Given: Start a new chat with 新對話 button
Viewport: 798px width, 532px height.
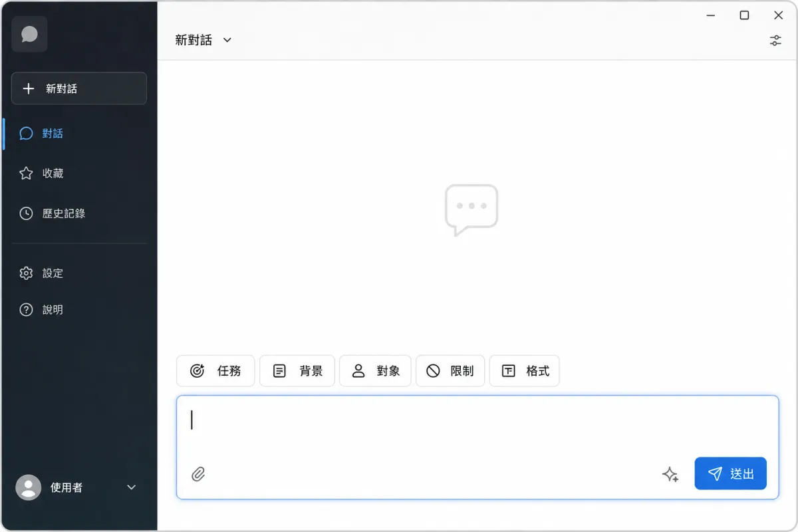Looking at the screenshot, I should point(79,88).
